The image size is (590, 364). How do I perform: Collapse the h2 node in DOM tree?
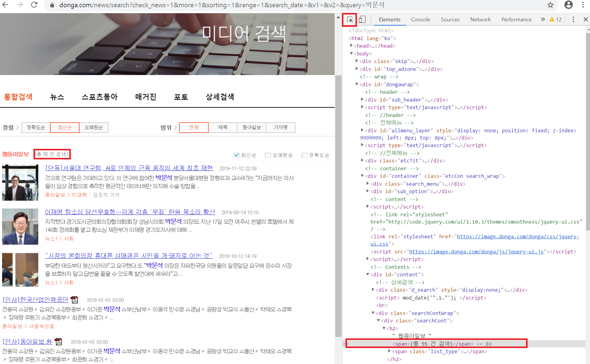click(x=384, y=328)
